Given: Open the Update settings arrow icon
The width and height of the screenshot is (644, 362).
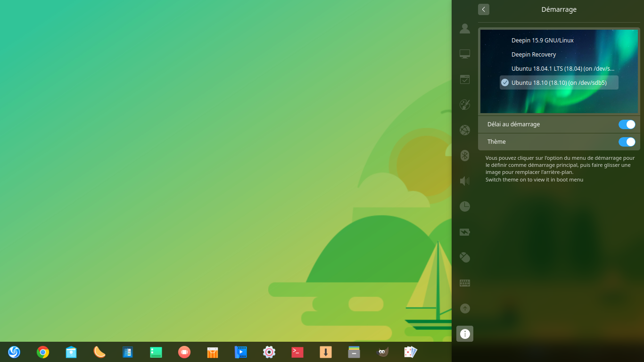Looking at the screenshot, I should [x=465, y=308].
